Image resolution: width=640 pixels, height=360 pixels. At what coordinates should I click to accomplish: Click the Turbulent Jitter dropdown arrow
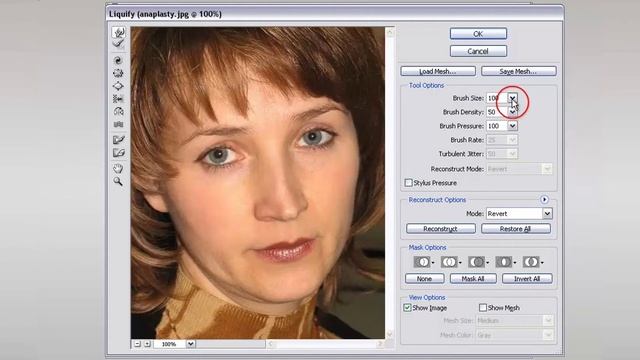pos(512,154)
